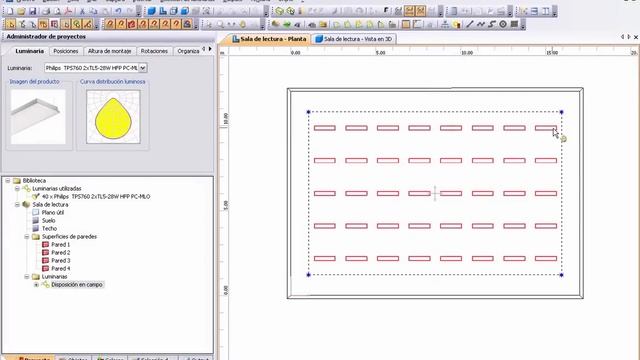Collapse the Luminarias folder node

tap(27, 277)
